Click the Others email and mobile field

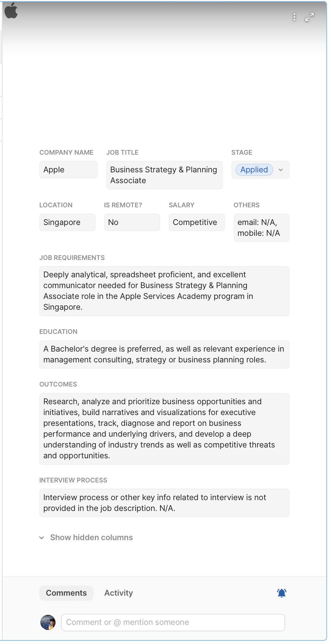pyautogui.click(x=261, y=228)
